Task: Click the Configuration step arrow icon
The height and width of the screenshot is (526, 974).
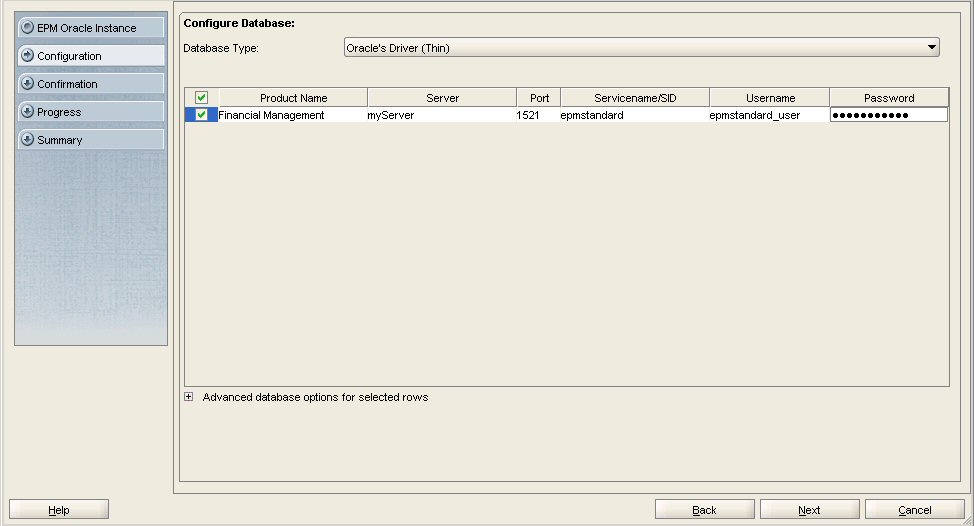Action: [x=27, y=55]
